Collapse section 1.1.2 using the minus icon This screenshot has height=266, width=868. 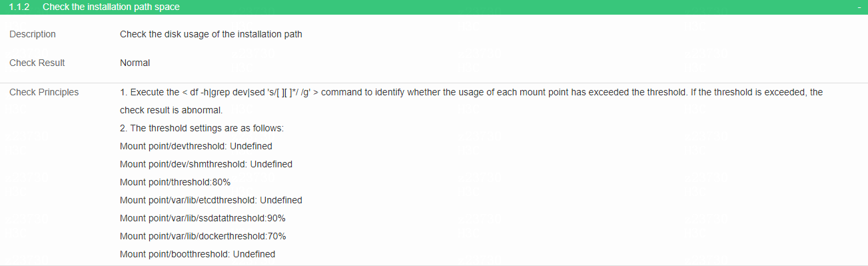click(x=859, y=7)
